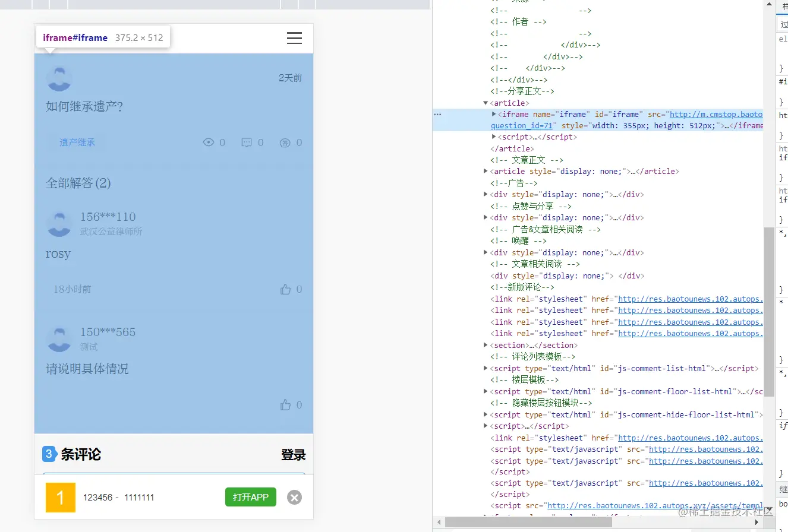Select the <!-- 文章正文 --> comment line
788x532 pixels.
(527, 160)
